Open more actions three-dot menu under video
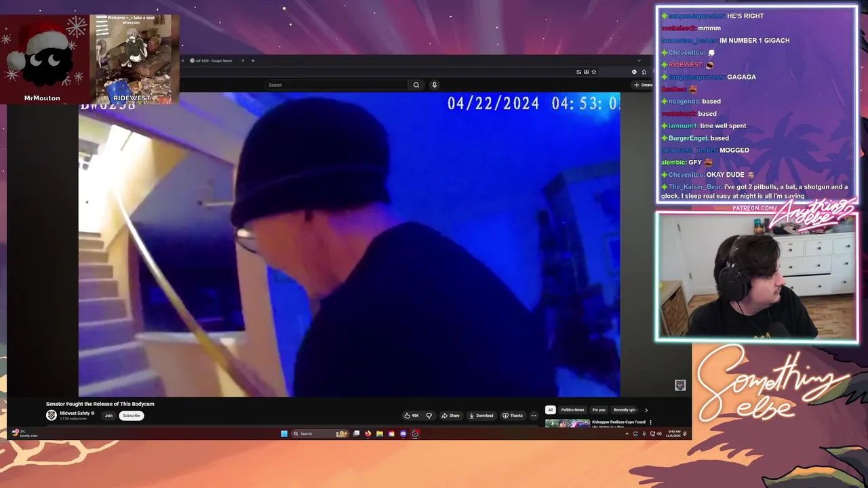The image size is (868, 488). click(534, 415)
